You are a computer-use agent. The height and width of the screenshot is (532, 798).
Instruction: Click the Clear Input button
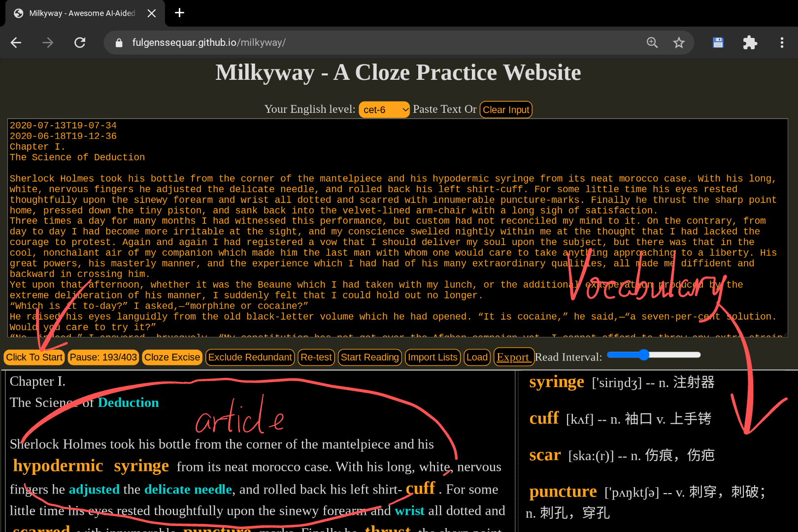[x=506, y=110]
